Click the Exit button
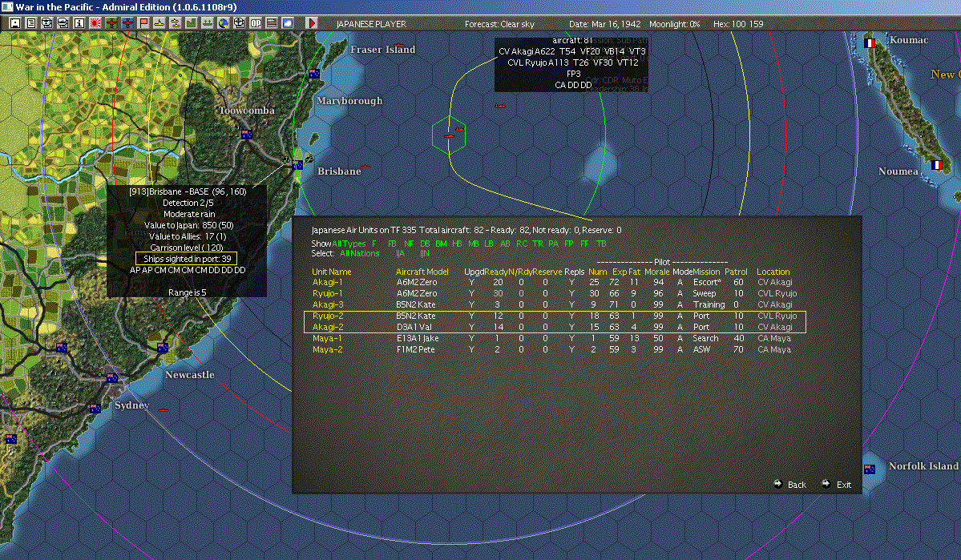Viewport: 961px width, 560px height. click(844, 485)
